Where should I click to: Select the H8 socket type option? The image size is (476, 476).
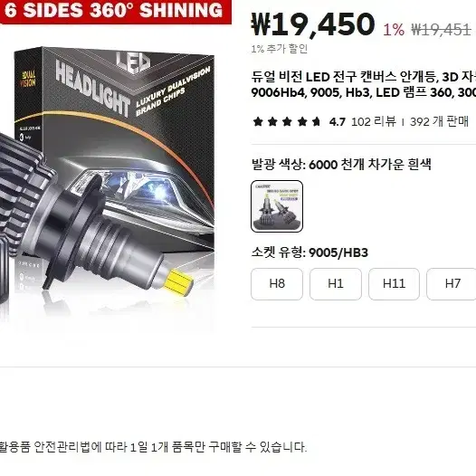tap(277, 284)
